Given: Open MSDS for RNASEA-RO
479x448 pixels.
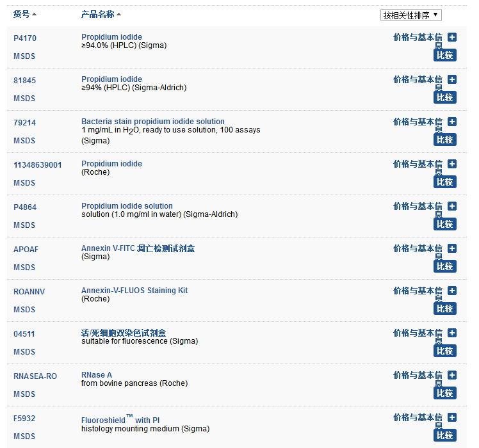Looking at the screenshot, I should [24, 394].
